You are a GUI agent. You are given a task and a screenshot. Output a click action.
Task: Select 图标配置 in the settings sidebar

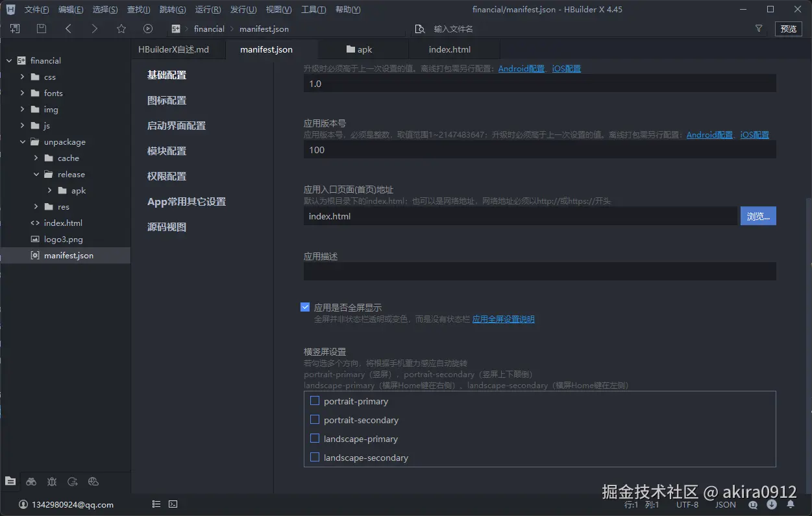(167, 100)
